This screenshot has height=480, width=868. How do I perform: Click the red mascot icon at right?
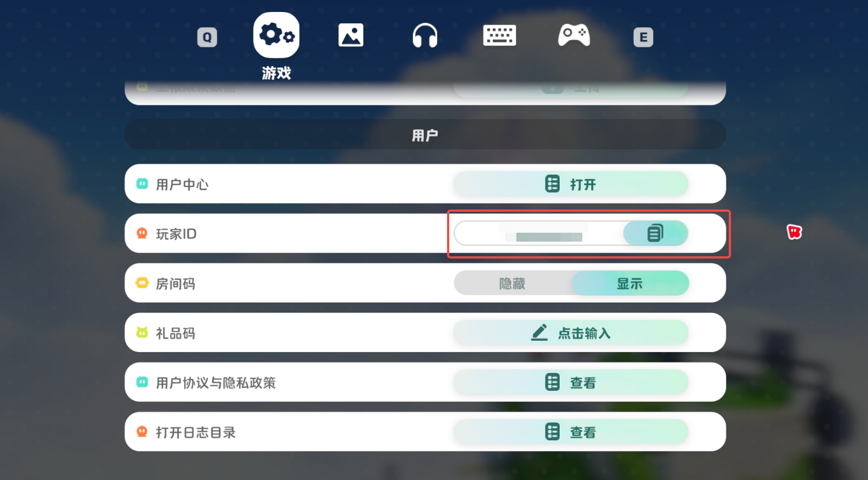pos(794,232)
